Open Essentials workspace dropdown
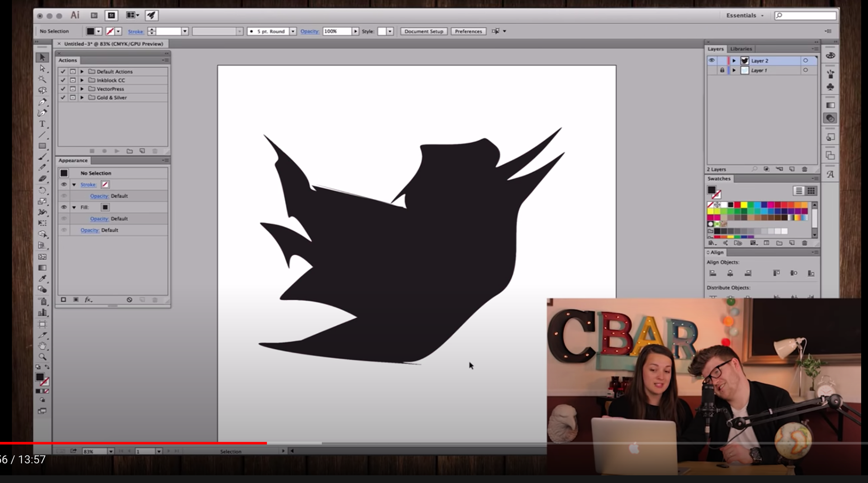This screenshot has height=483, width=868. 745,15
